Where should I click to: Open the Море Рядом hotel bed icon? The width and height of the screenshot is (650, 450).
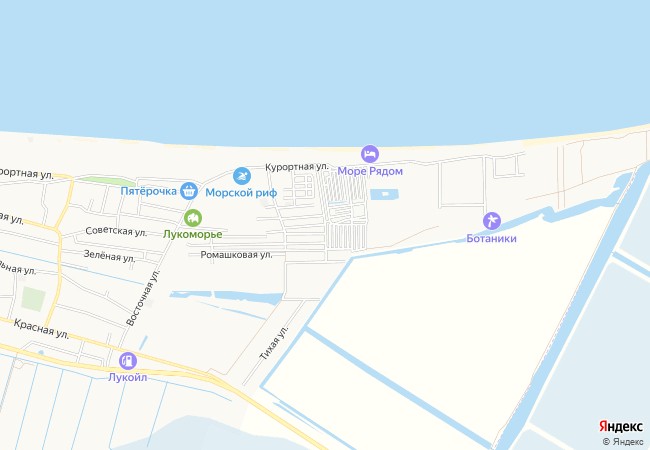tap(370, 154)
